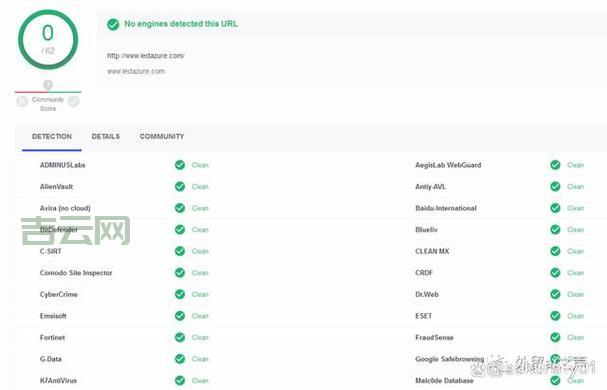This screenshot has height=390, width=607.
Task: Click the www.ledazure.com domain text
Action: click(x=136, y=71)
